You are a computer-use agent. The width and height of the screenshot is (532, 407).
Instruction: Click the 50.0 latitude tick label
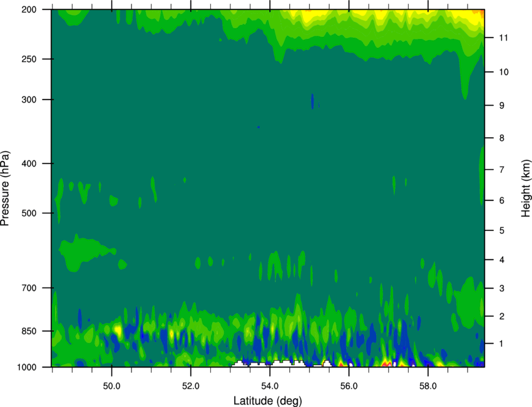pos(111,386)
